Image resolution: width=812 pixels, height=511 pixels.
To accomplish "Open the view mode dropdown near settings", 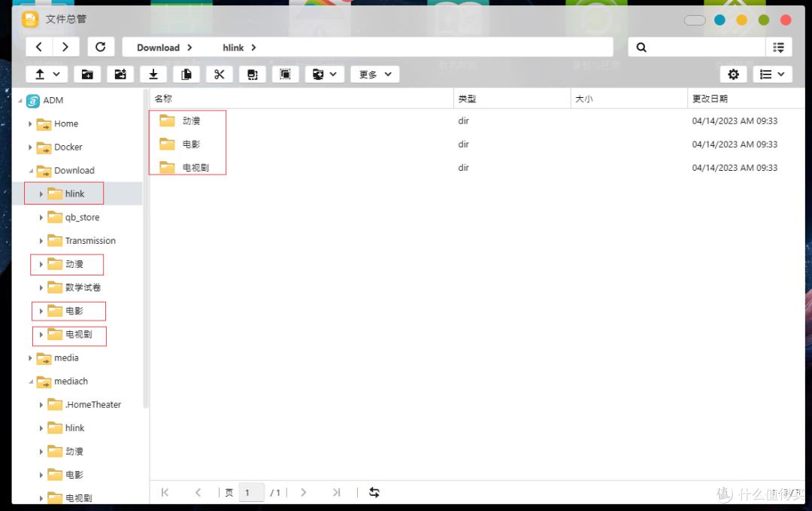I will (773, 74).
